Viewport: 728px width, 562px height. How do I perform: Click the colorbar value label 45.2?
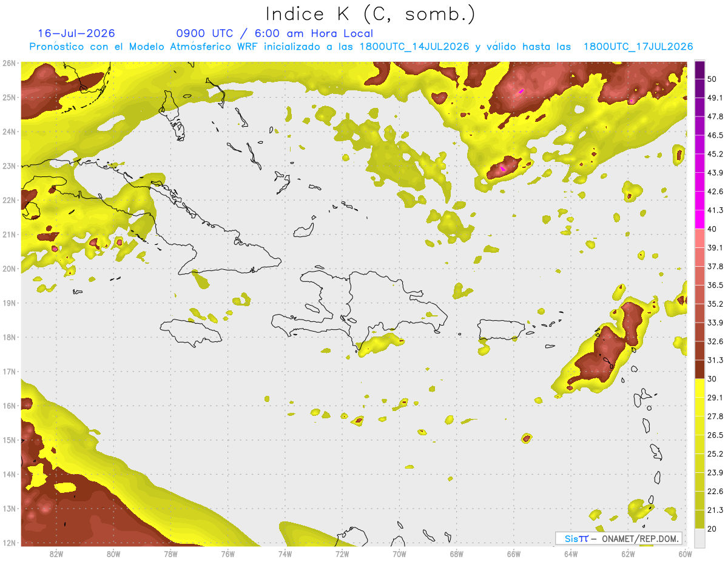point(715,154)
